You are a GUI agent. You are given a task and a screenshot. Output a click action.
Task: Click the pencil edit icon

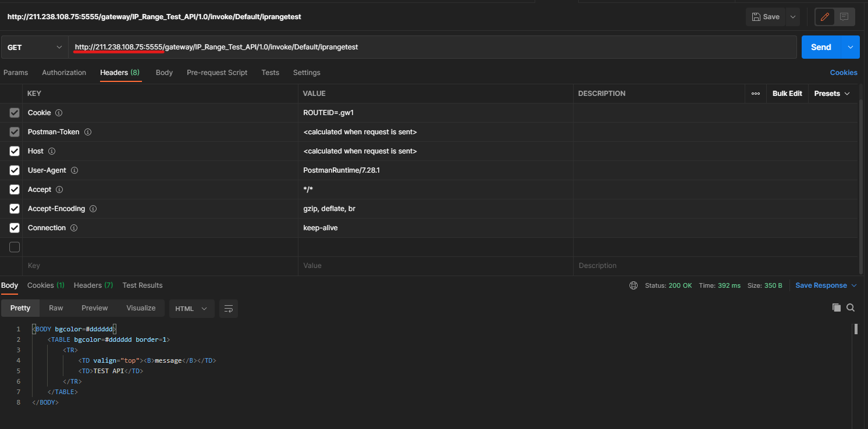(824, 17)
